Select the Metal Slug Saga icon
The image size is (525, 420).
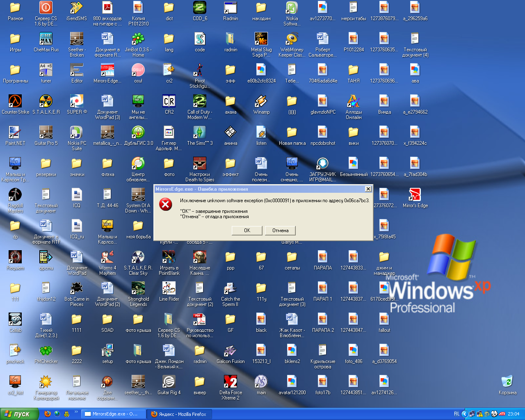pos(261,44)
